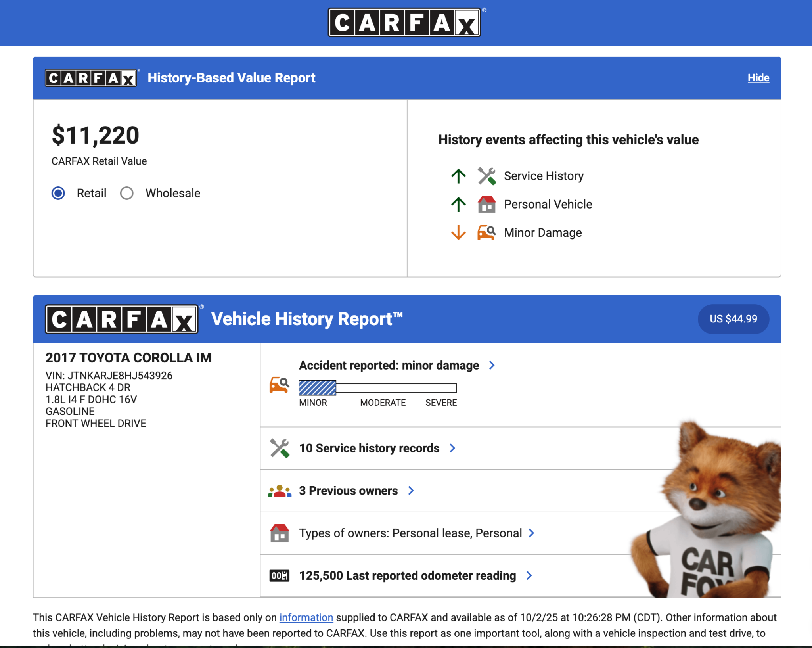The image size is (812, 648).
Task: Click the top CARFAX logo
Action: pyautogui.click(x=404, y=23)
